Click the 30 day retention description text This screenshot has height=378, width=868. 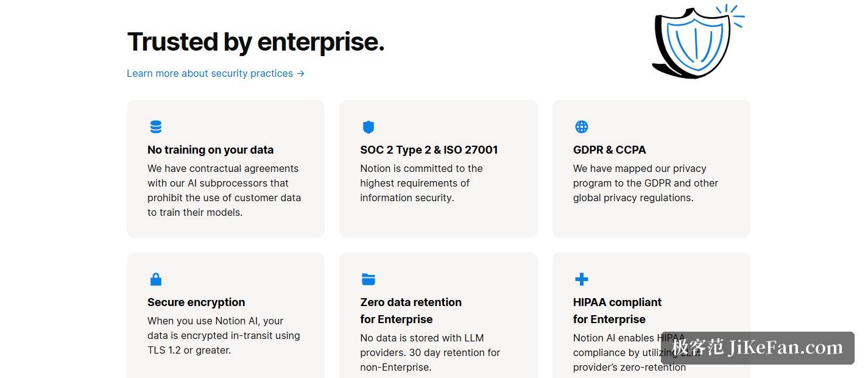click(x=430, y=352)
